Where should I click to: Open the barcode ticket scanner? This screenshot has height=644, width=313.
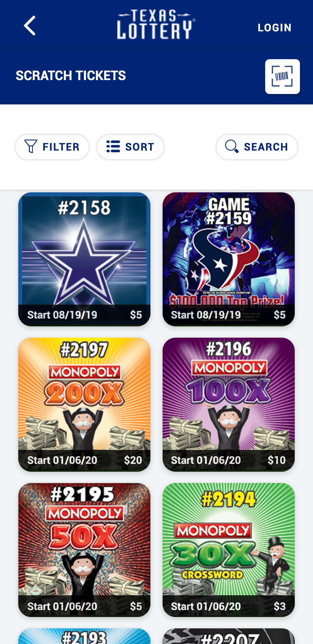coord(282,77)
